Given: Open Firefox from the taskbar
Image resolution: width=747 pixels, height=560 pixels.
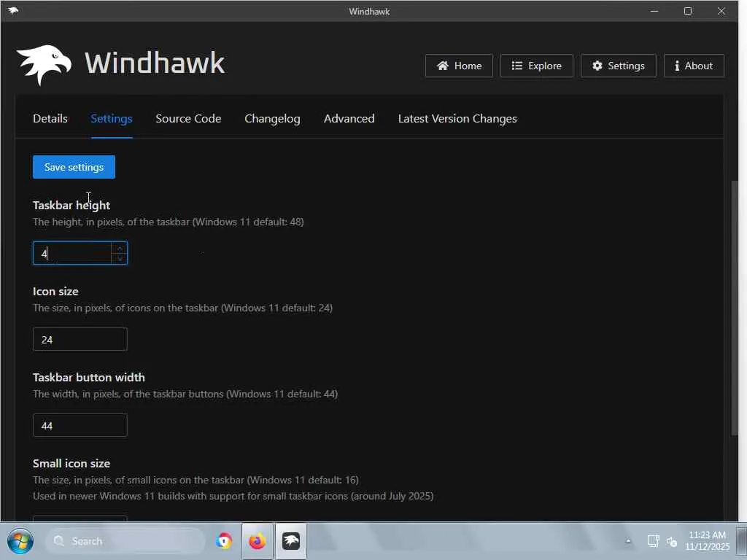Looking at the screenshot, I should tap(258, 542).
